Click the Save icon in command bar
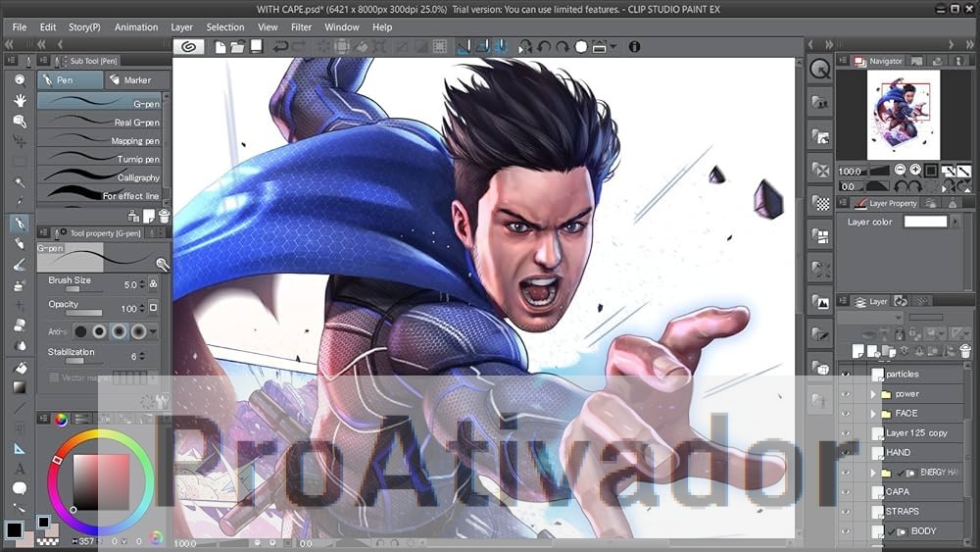 (256, 47)
